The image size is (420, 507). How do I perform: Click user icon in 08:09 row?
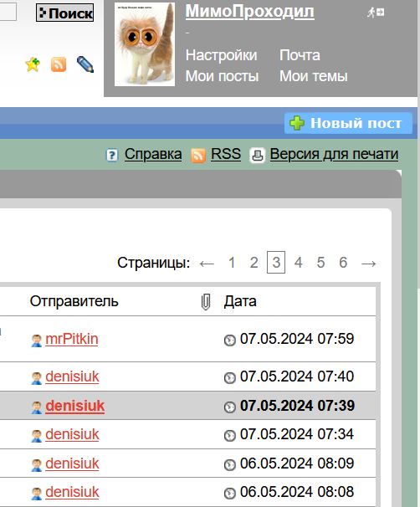tap(37, 465)
